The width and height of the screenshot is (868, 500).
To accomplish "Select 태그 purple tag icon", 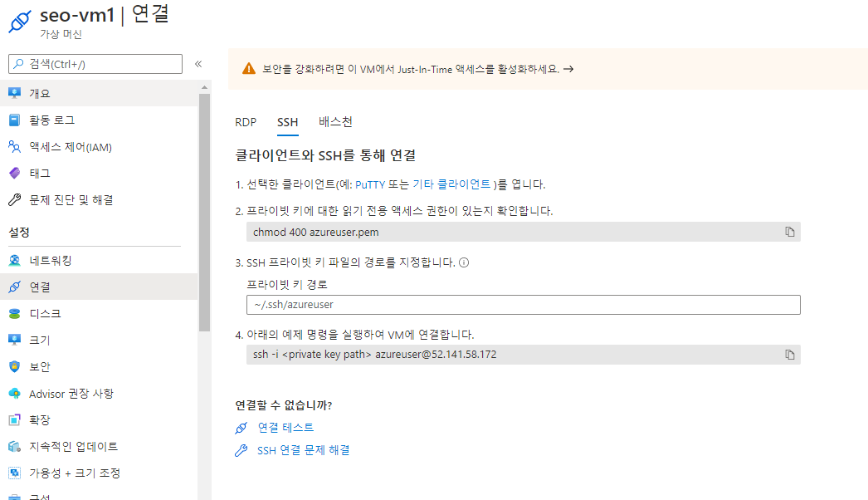I will point(15,173).
